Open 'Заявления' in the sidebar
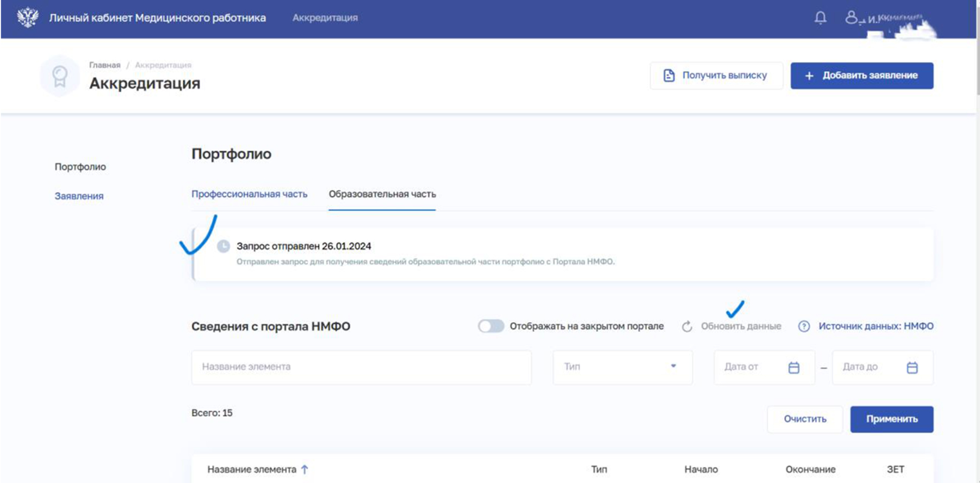The width and height of the screenshot is (980, 483). [x=79, y=196]
